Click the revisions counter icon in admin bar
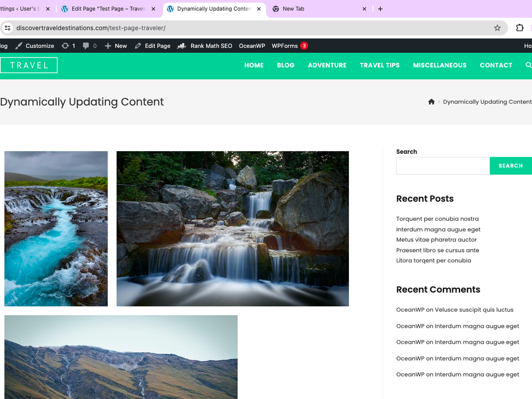 coord(66,46)
